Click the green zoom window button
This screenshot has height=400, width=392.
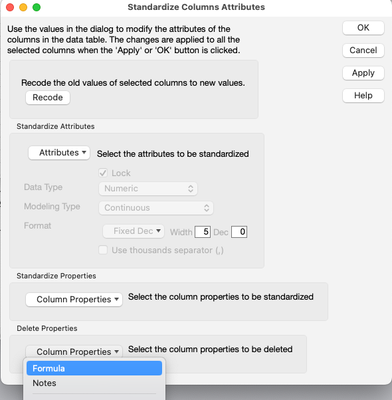pyautogui.click(x=37, y=7)
